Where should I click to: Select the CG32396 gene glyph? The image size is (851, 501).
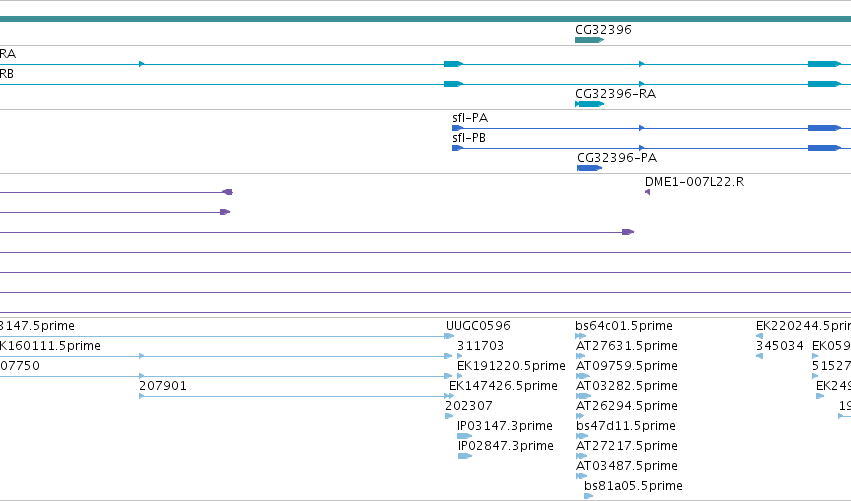(x=589, y=40)
